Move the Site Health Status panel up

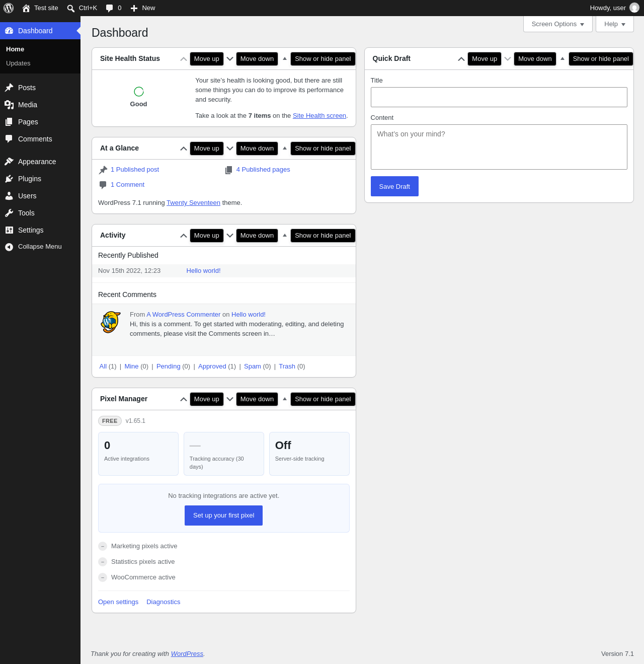pyautogui.click(x=184, y=59)
